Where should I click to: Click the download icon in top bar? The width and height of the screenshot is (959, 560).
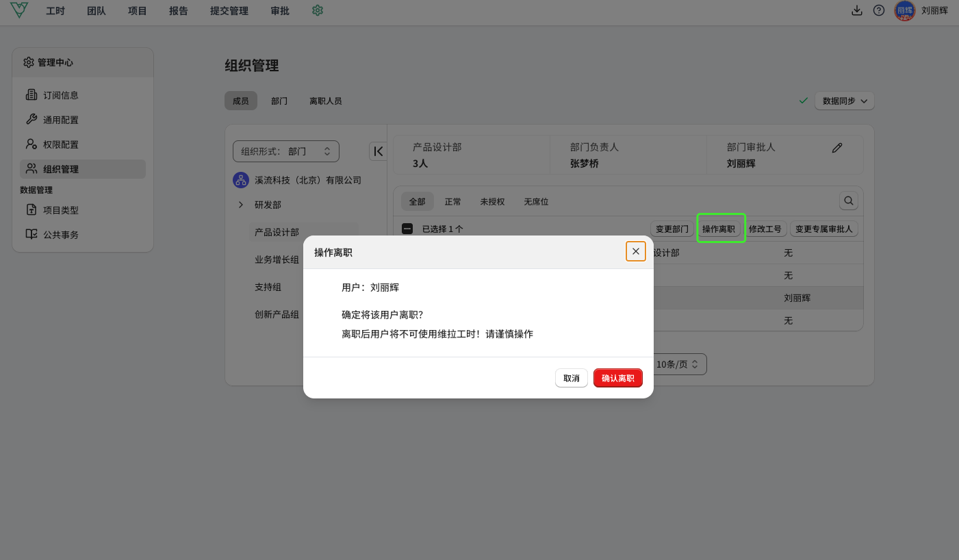pyautogui.click(x=856, y=10)
